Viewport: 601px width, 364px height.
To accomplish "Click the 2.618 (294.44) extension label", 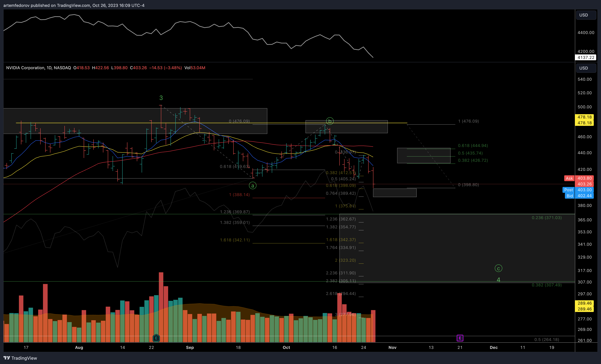I will (x=341, y=294).
